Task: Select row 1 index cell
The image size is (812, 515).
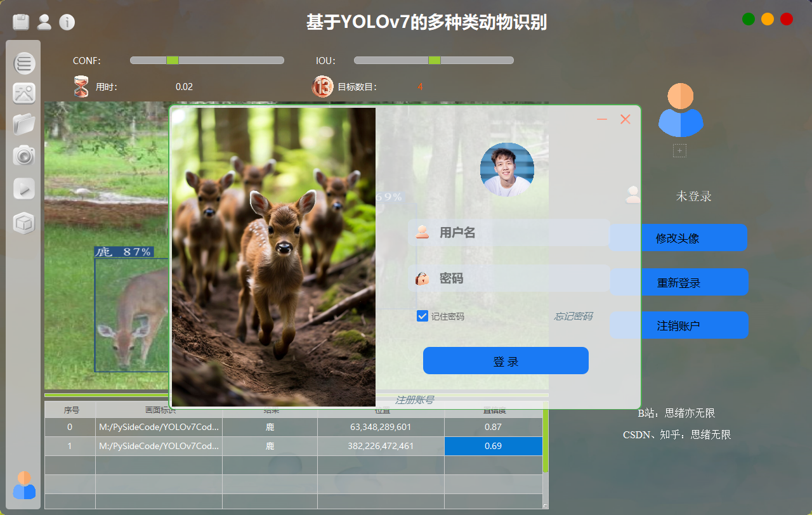Action: click(70, 446)
